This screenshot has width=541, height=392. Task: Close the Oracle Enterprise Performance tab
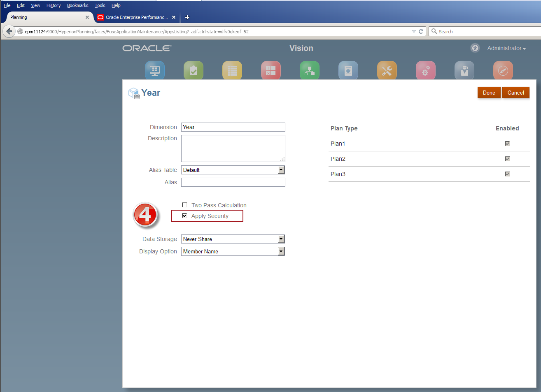tap(174, 17)
